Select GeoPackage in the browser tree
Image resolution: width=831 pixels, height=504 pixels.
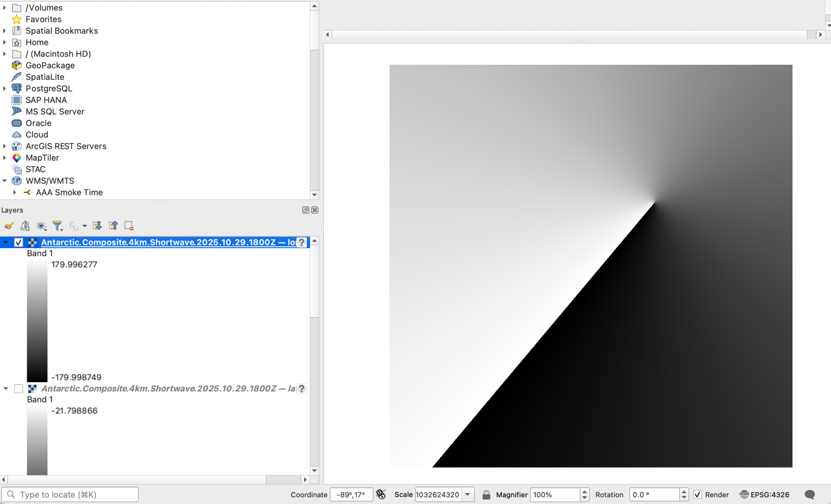pos(50,65)
